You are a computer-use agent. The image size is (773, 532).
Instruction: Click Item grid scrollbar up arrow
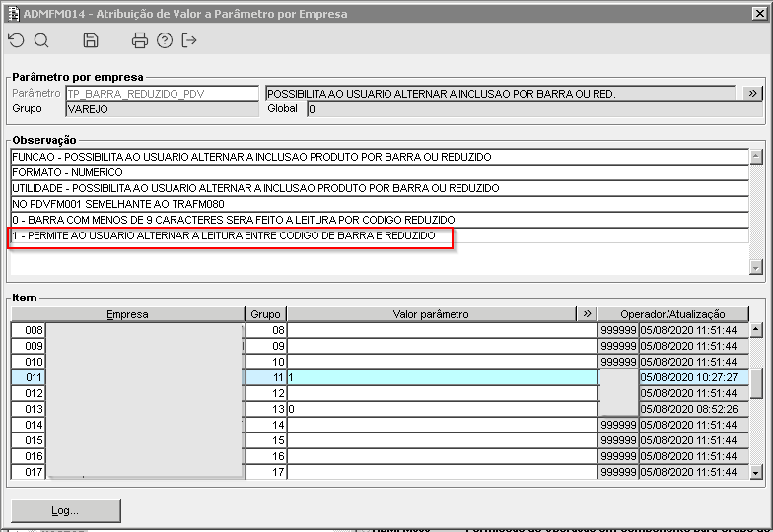pyautogui.click(x=755, y=329)
